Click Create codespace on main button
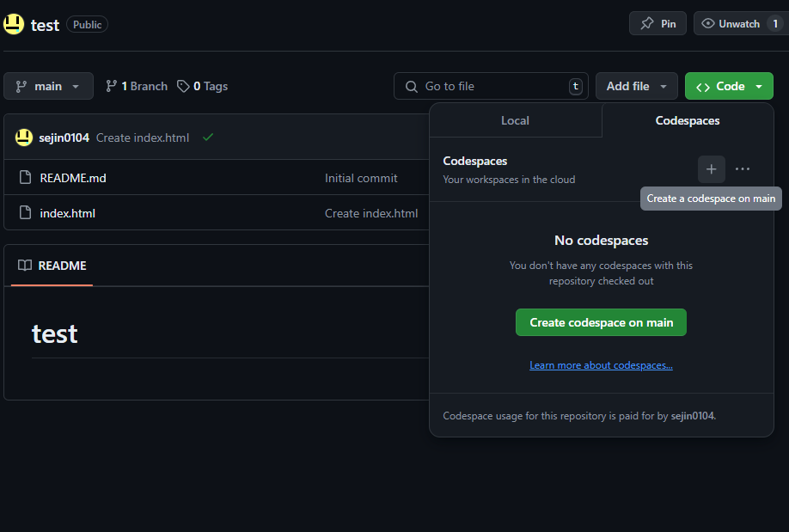This screenshot has width=789, height=532. (x=601, y=322)
